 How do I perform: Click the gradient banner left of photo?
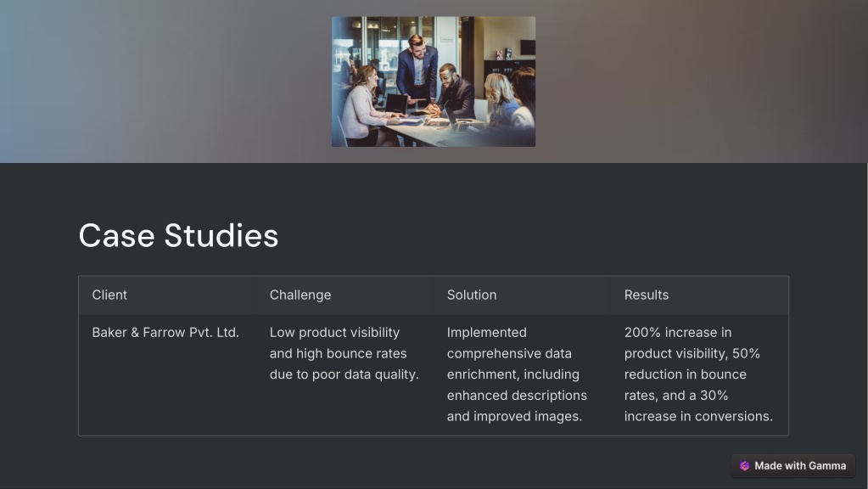point(166,81)
